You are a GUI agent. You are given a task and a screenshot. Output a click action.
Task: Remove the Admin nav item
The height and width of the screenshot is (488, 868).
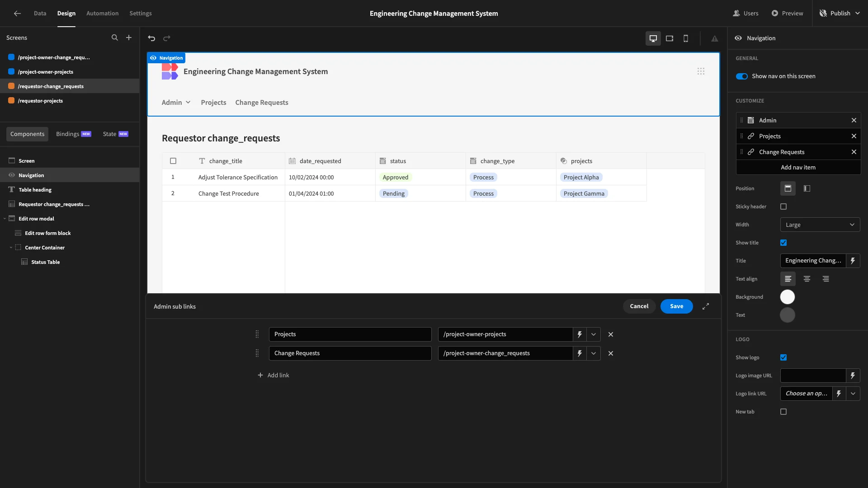pos(854,120)
